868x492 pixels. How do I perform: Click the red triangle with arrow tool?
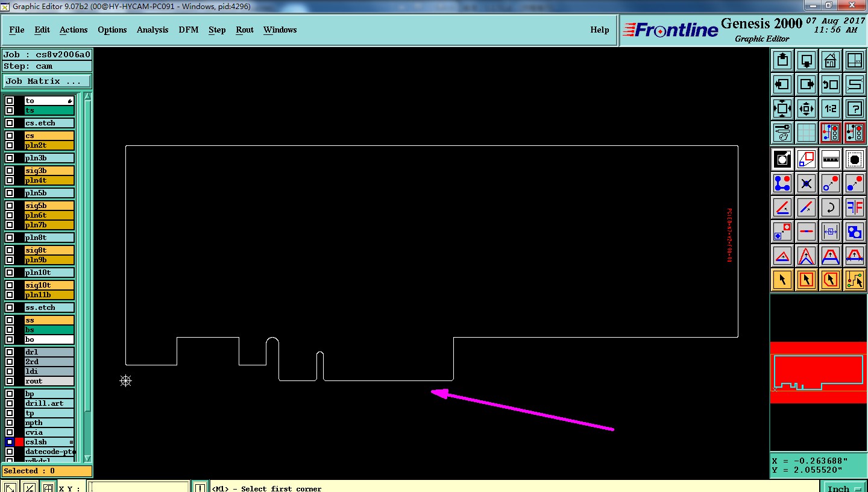[782, 256]
